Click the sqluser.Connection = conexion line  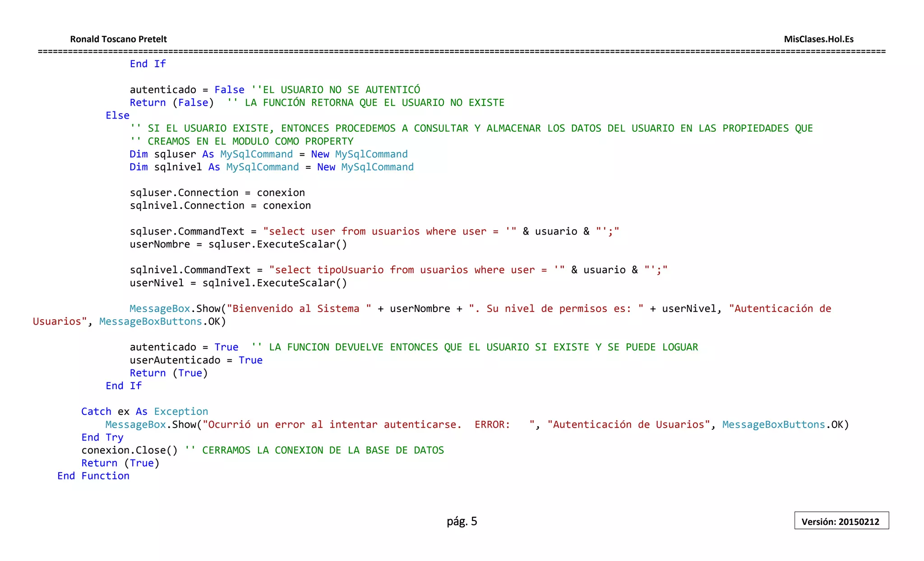217,193
